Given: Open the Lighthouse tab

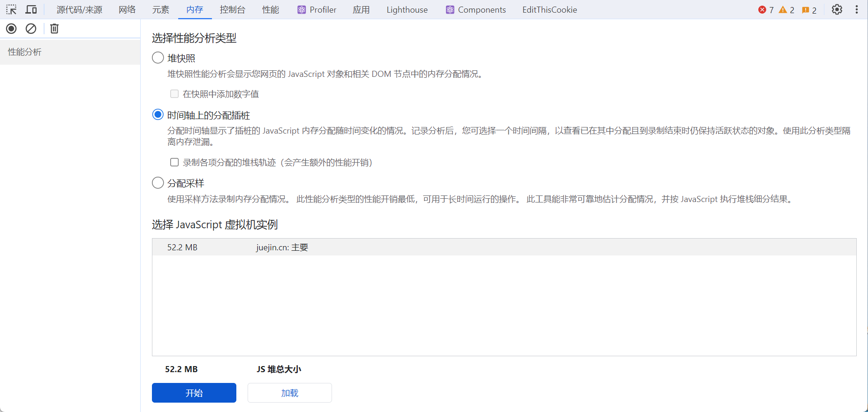Looking at the screenshot, I should coord(407,9).
